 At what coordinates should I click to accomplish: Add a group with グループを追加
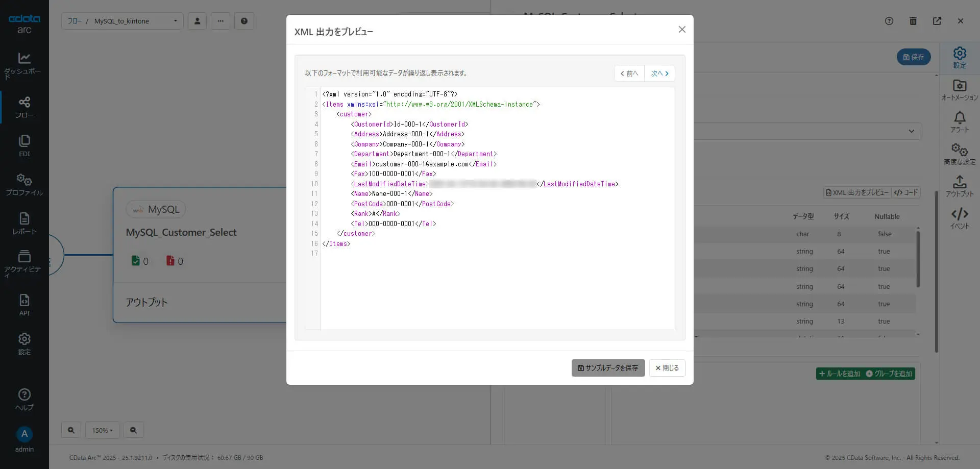[x=889, y=374]
